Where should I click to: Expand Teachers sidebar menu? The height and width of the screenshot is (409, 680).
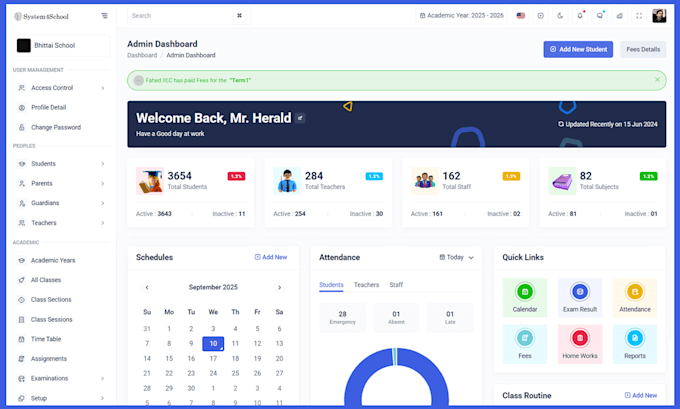click(61, 223)
